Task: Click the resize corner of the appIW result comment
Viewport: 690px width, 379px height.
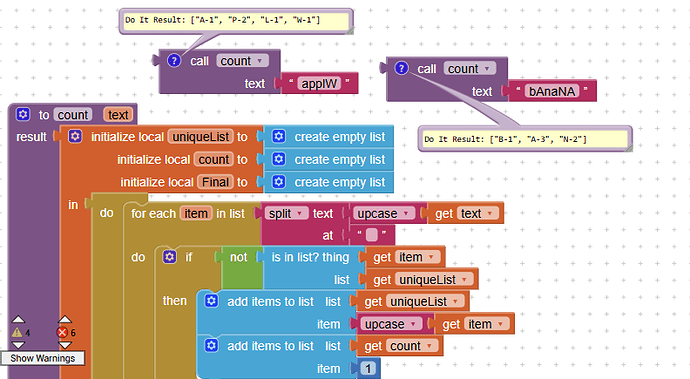Action: coord(349,31)
